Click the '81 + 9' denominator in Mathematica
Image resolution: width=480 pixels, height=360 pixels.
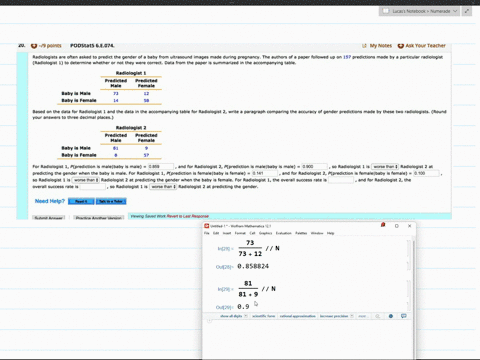click(248, 294)
